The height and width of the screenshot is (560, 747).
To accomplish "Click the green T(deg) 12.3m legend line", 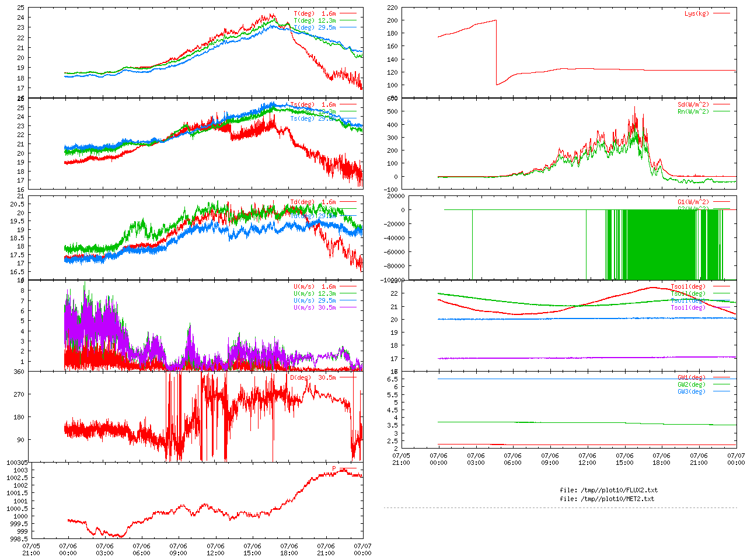I will (348, 20).
